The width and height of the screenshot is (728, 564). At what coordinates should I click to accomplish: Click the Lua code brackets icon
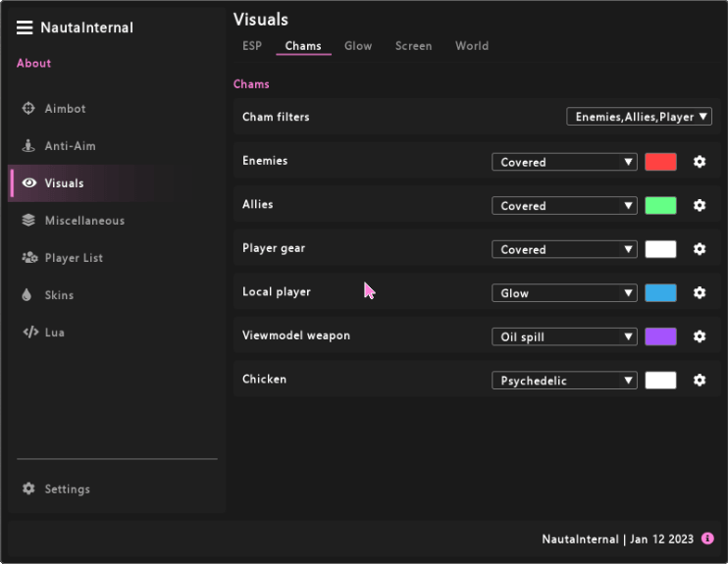click(x=30, y=332)
